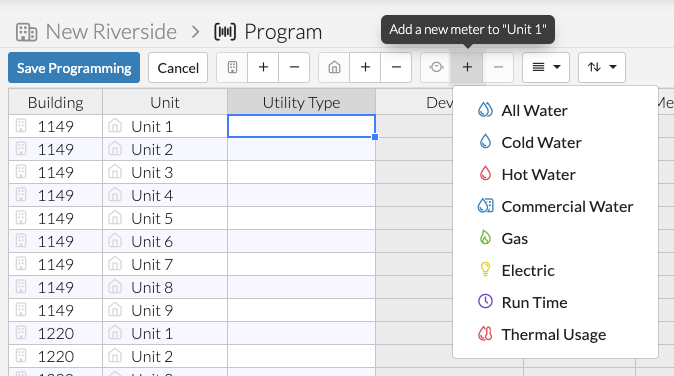The width and height of the screenshot is (674, 376).
Task: Select All Water meter type
Action: [555, 110]
